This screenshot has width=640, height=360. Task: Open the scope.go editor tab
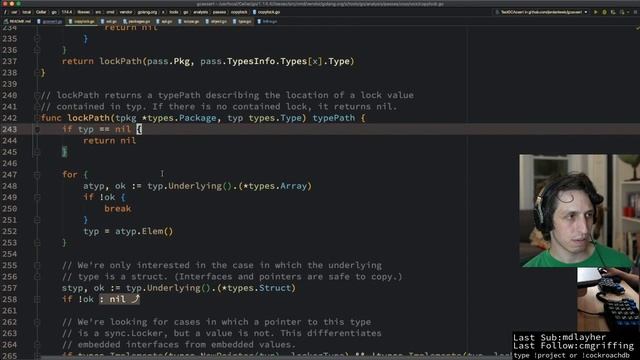[189, 21]
